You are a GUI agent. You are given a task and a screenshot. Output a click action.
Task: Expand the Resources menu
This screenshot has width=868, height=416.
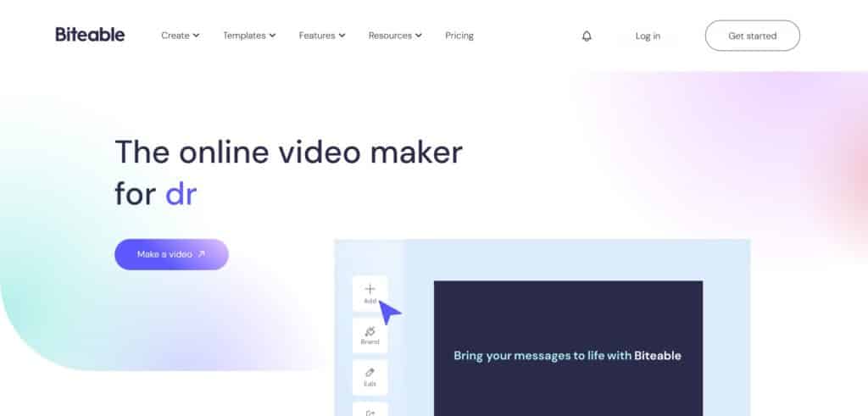pyautogui.click(x=395, y=36)
